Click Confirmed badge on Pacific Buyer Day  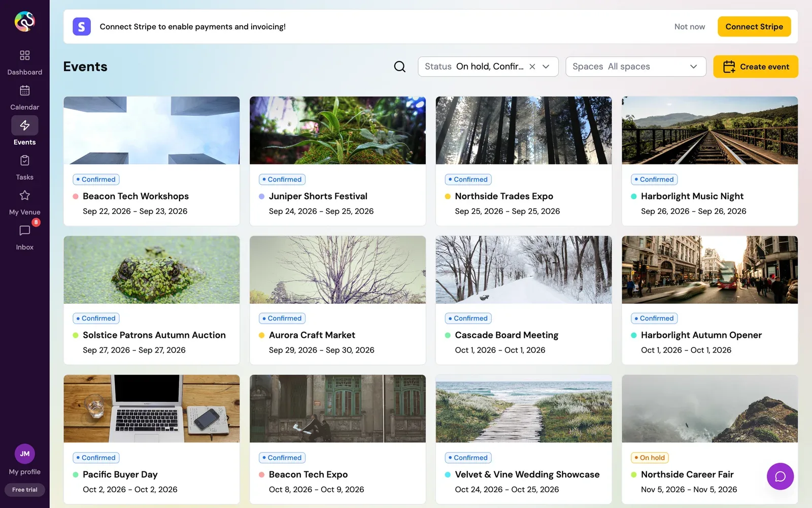tap(96, 458)
